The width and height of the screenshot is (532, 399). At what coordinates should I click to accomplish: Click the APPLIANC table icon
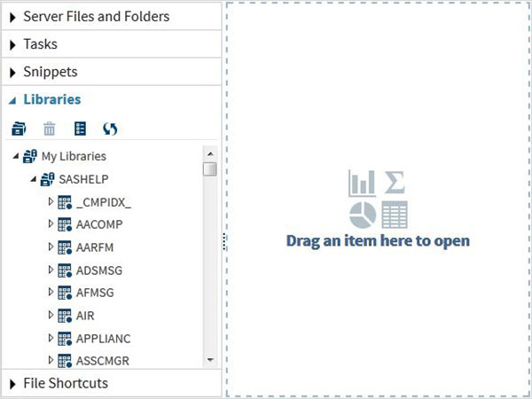65,339
